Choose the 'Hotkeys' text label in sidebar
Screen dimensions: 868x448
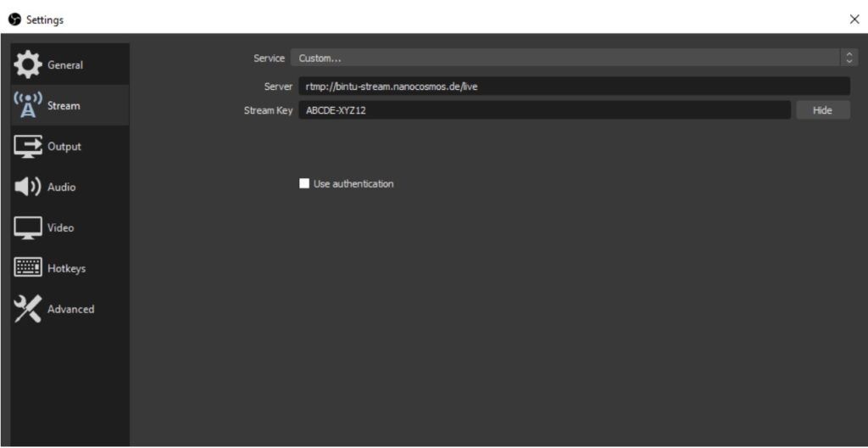pos(66,269)
